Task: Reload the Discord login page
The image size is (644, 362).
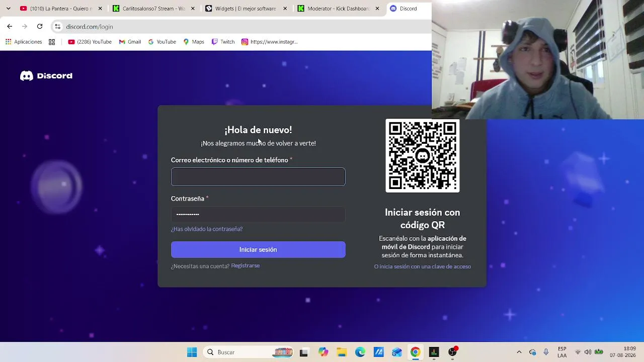Action: (x=40, y=26)
